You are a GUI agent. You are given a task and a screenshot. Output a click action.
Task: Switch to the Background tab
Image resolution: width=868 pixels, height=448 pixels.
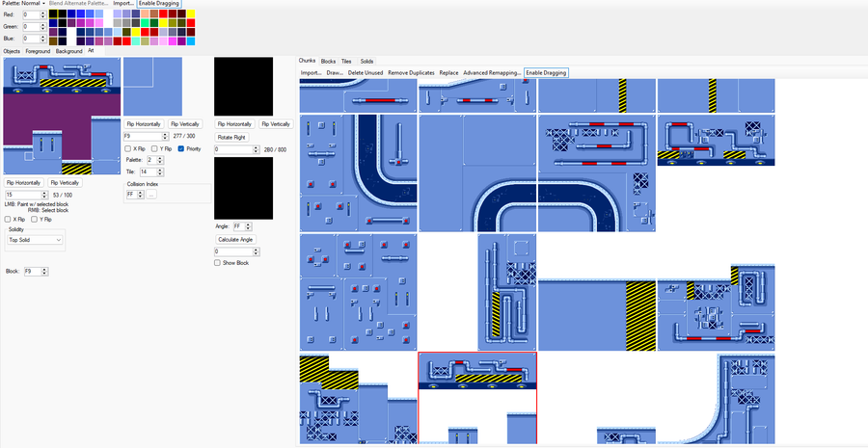point(68,51)
